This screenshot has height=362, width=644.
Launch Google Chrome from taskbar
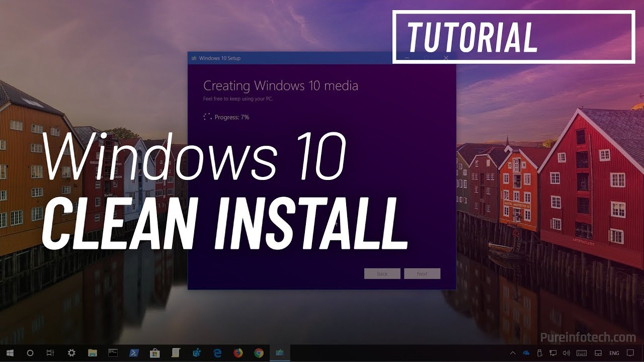(x=259, y=353)
